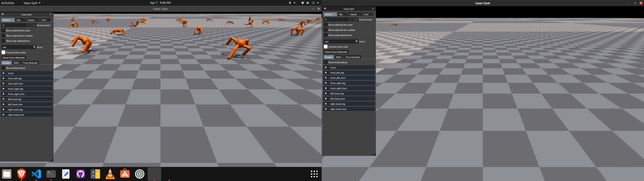Open Brave browser from the dock
644x181 pixels.
(21, 174)
